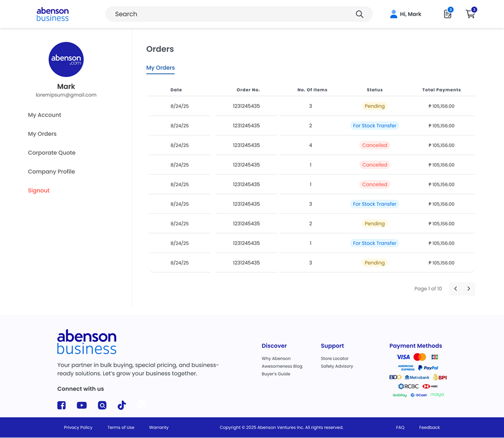Open the shopping cart icon
The height and width of the screenshot is (438, 504).
coord(471,13)
